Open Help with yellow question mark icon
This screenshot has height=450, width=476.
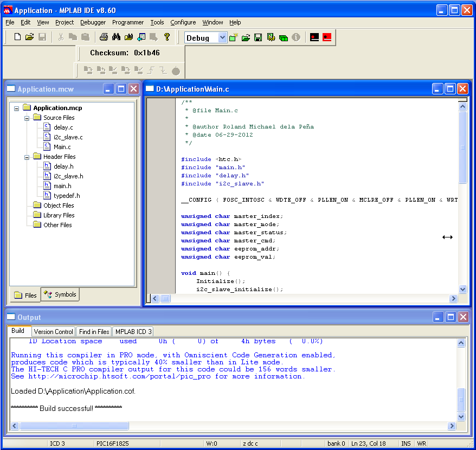point(166,37)
